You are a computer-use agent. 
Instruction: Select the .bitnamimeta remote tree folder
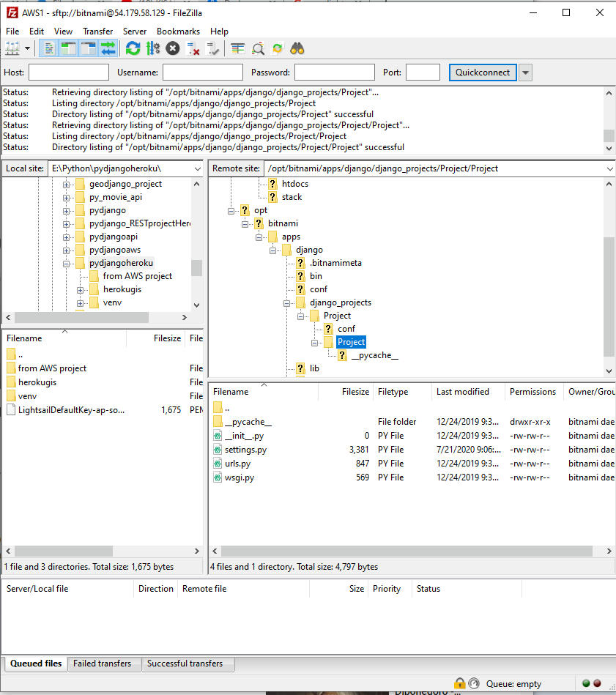(x=336, y=263)
